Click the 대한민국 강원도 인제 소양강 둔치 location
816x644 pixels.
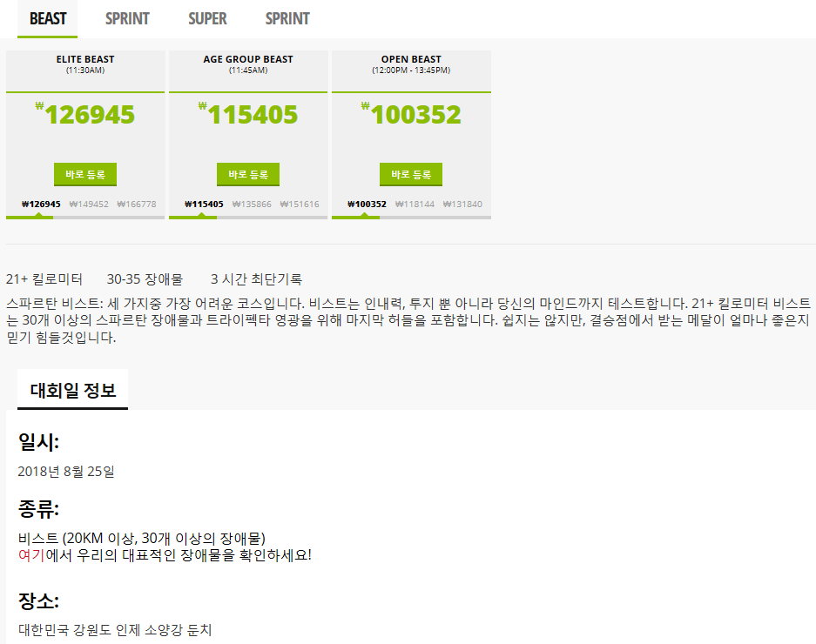coord(115,630)
